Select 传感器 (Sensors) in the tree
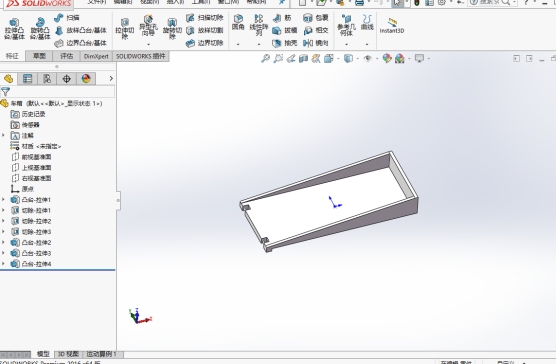This screenshot has width=556, height=364. (25, 125)
